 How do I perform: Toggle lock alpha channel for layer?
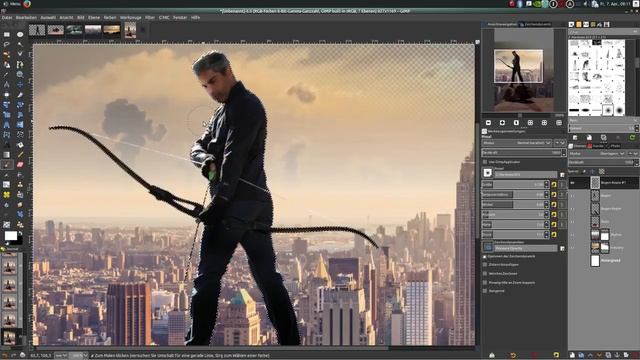[x=601, y=172]
